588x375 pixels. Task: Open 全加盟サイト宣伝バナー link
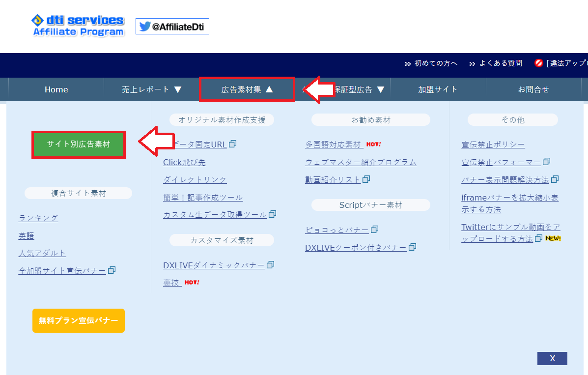coord(62,271)
